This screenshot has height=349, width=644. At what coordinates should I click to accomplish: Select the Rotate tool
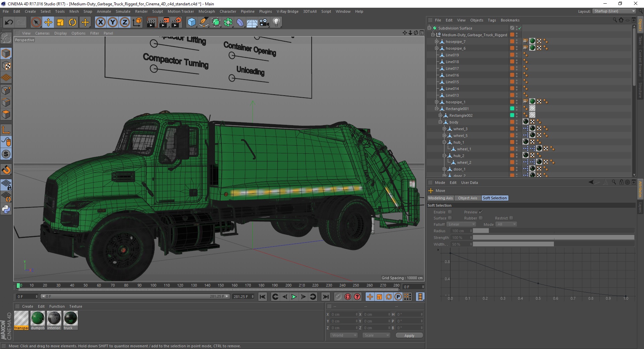72,22
